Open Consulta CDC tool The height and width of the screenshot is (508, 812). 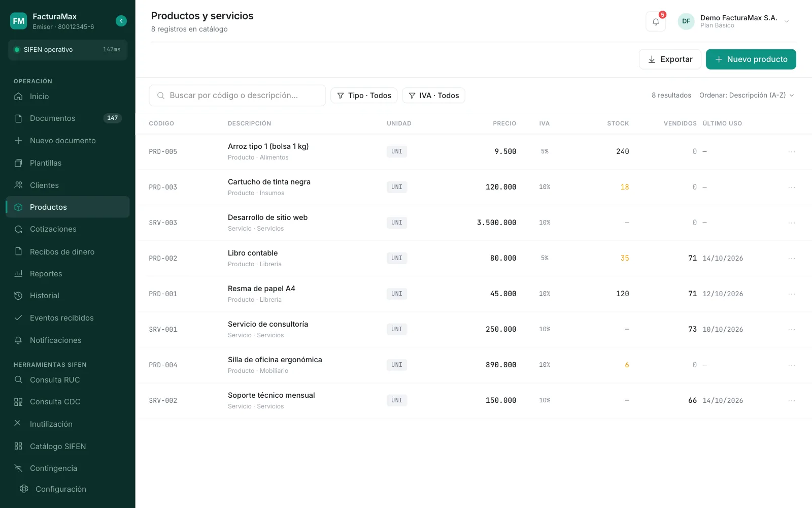[67, 402]
